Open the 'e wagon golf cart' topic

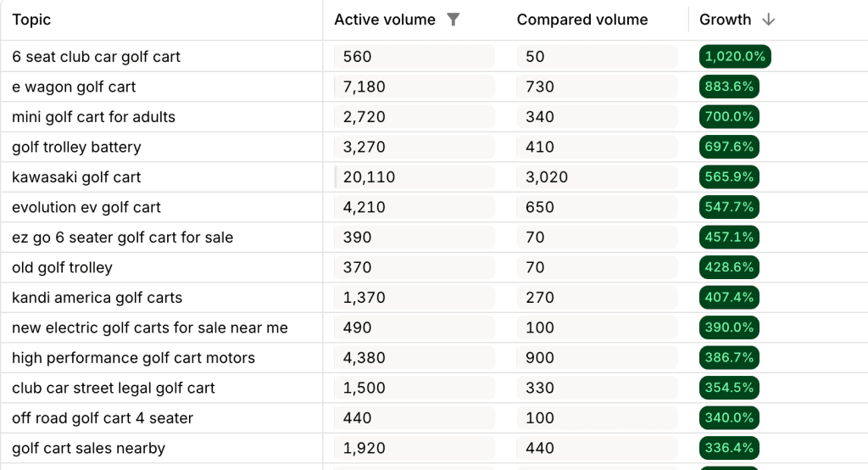tap(74, 87)
